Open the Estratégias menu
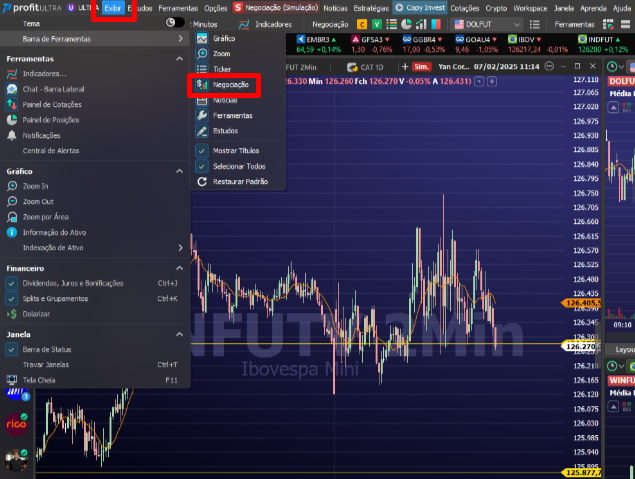 [371, 8]
